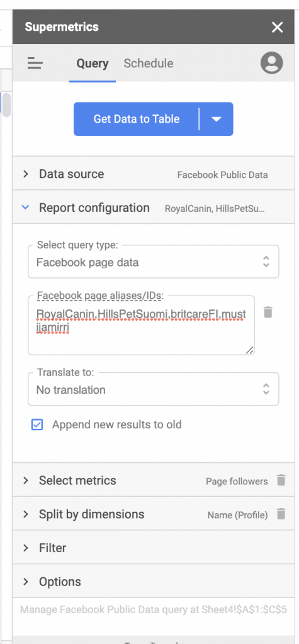The width and height of the screenshot is (299, 644).
Task: Expand the Data source section
Action: click(x=154, y=174)
